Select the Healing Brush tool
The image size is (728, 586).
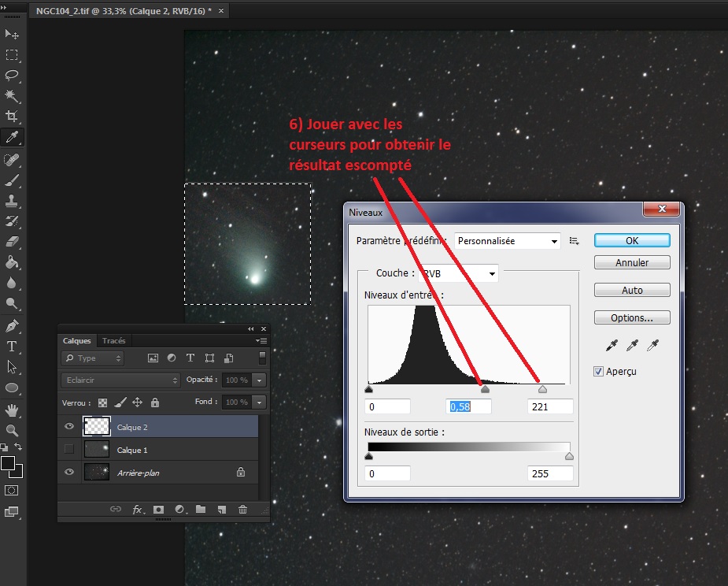(12, 159)
